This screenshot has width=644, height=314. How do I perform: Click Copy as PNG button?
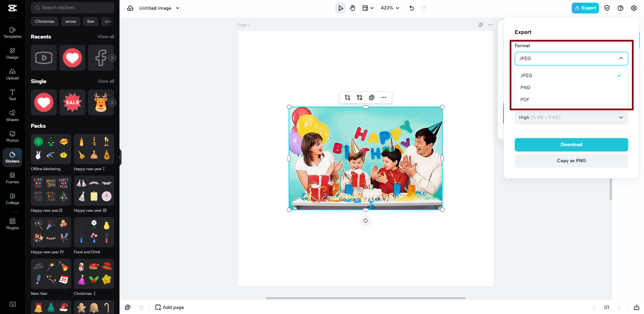point(571,161)
